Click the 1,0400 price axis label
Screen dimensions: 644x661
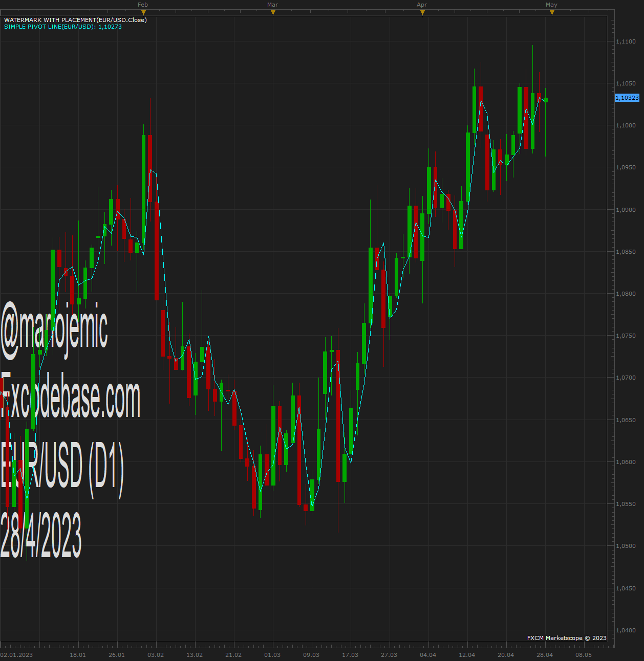626,630
